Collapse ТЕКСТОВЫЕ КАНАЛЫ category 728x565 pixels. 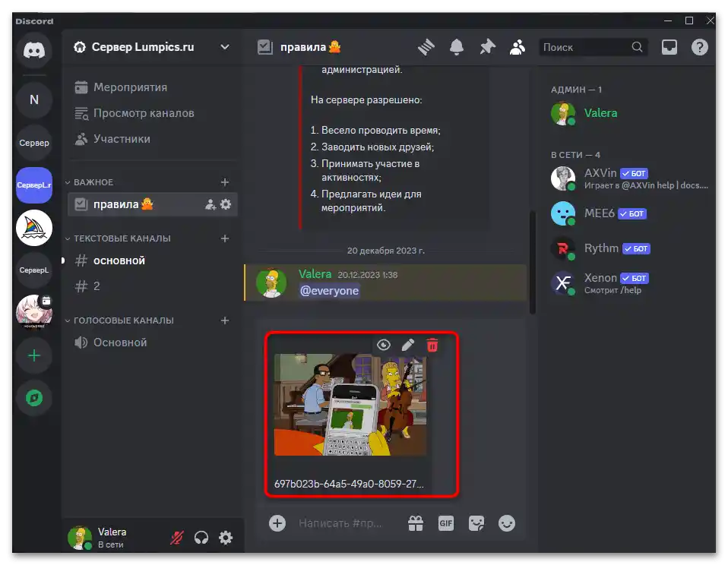click(118, 238)
